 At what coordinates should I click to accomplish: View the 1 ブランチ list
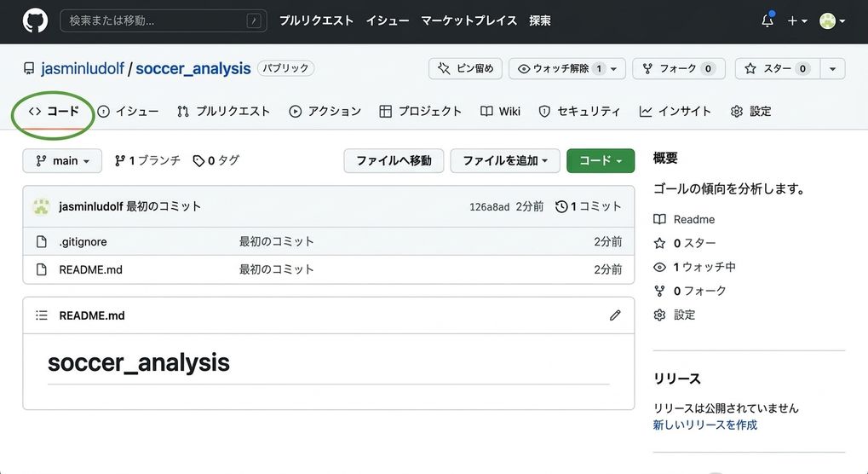pos(147,160)
